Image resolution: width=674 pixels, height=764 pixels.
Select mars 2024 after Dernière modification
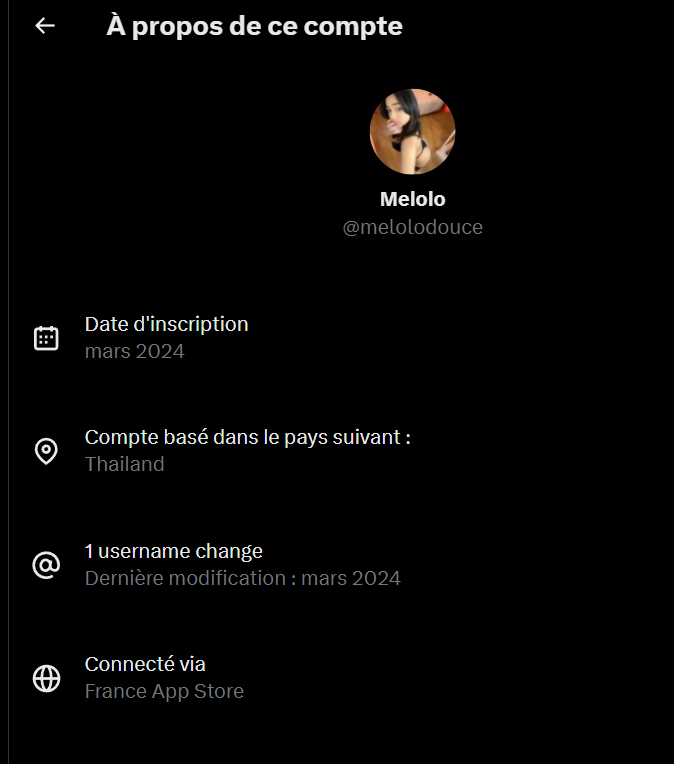pyautogui.click(x=351, y=578)
